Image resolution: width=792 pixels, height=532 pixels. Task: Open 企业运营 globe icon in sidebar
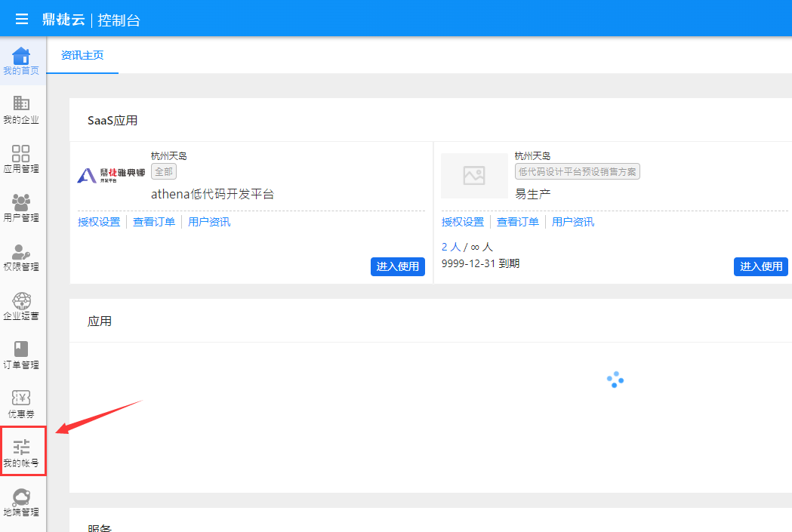pos(21,300)
